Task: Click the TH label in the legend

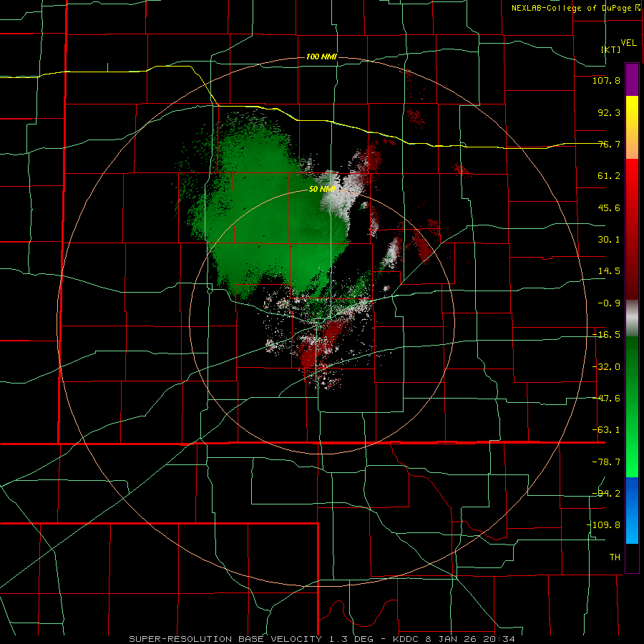Action: tap(615, 557)
